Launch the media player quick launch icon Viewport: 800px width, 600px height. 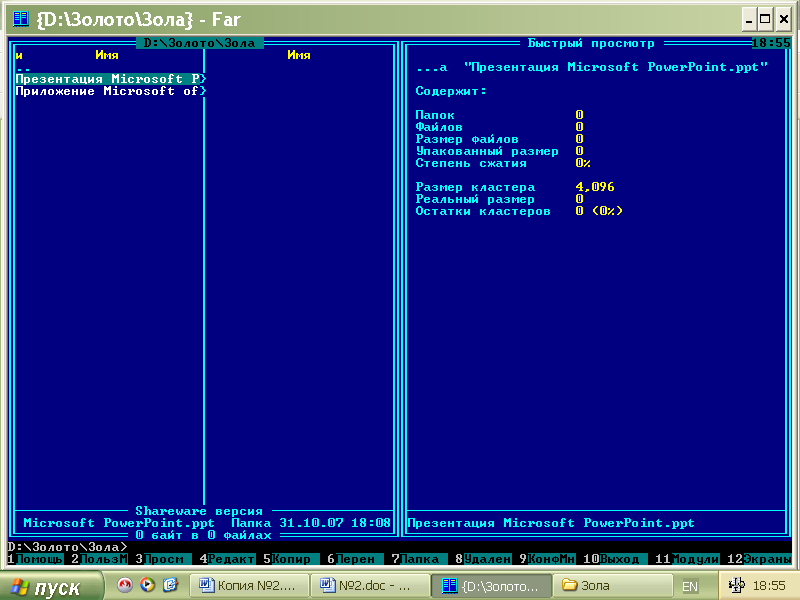147,585
